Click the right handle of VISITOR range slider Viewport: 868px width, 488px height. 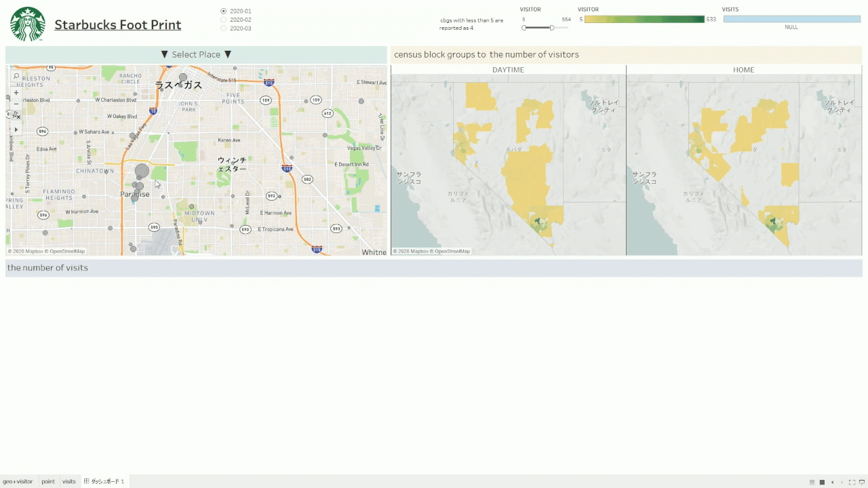[552, 28]
